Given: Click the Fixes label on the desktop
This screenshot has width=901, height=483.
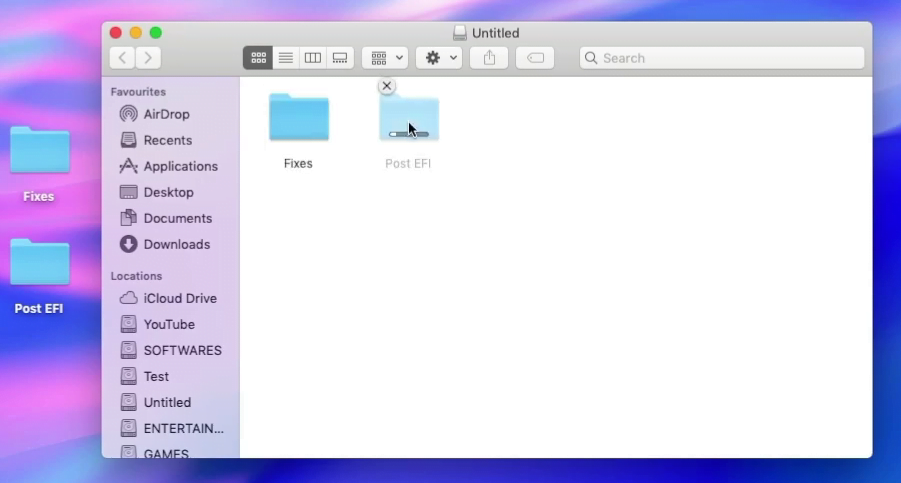Looking at the screenshot, I should tap(38, 196).
